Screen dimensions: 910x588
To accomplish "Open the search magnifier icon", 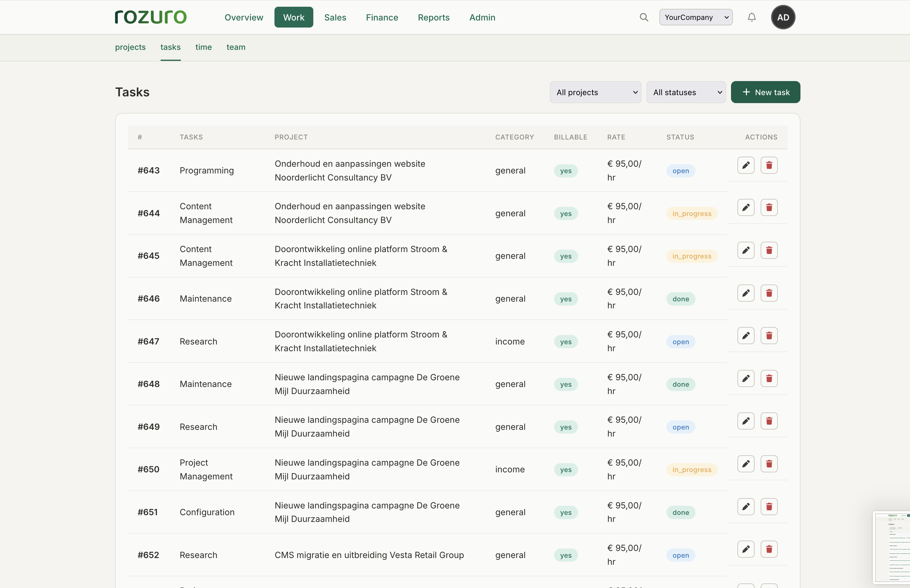I will (644, 17).
